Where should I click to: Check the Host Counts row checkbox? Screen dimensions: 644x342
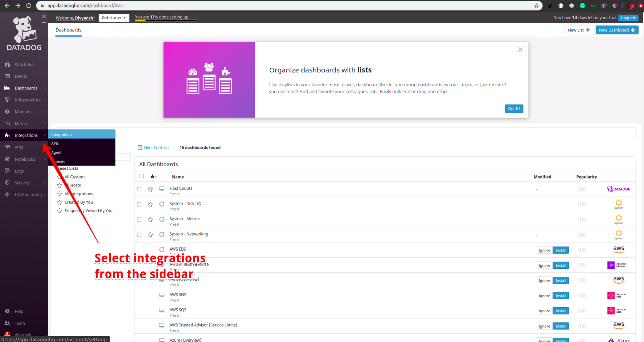[139, 189]
